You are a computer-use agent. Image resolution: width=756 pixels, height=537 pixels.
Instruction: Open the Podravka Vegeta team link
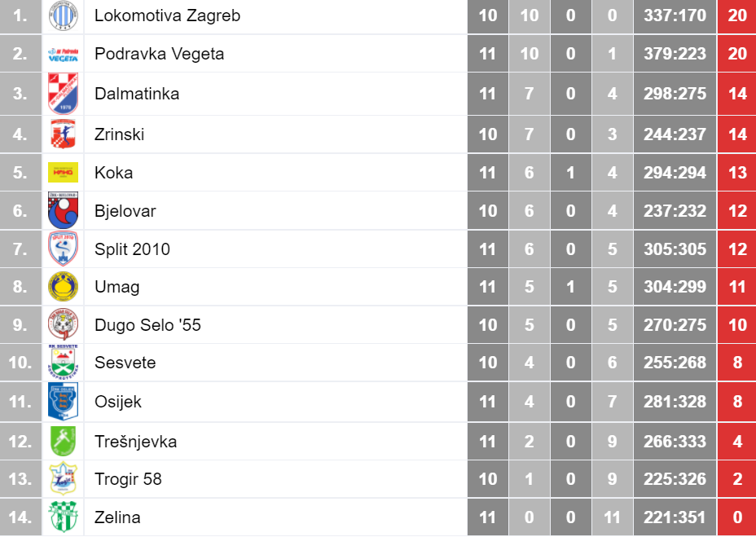[159, 54]
